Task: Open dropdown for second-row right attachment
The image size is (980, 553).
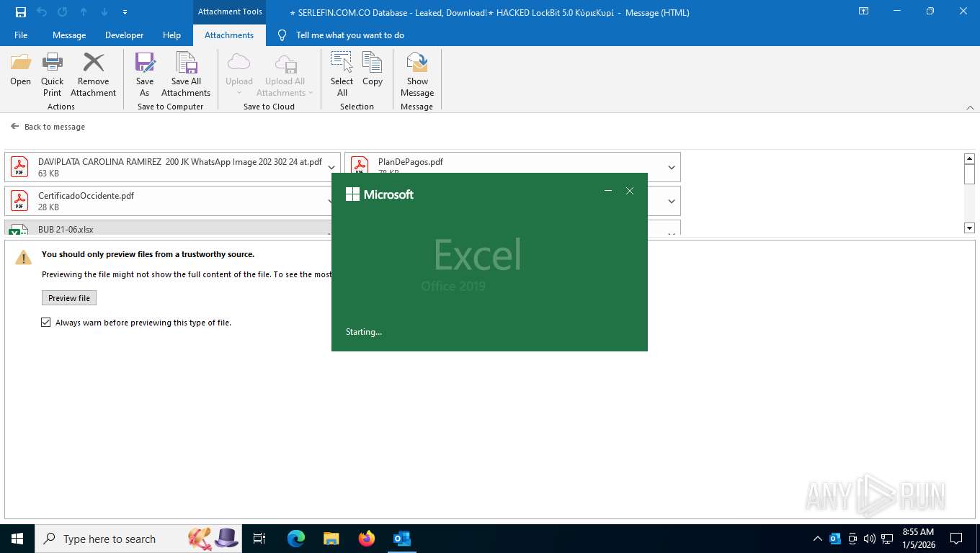Action: pyautogui.click(x=672, y=201)
